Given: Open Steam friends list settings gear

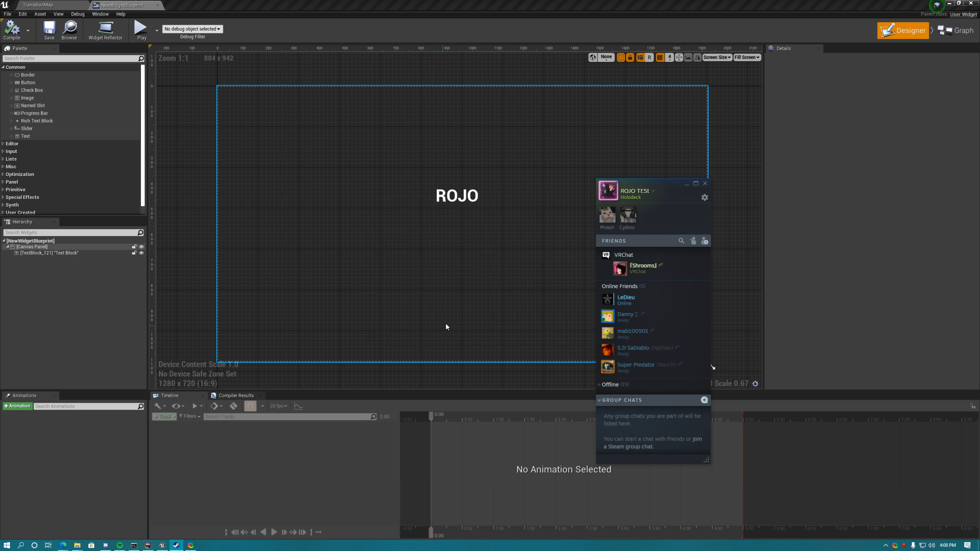Looking at the screenshot, I should coord(705,197).
